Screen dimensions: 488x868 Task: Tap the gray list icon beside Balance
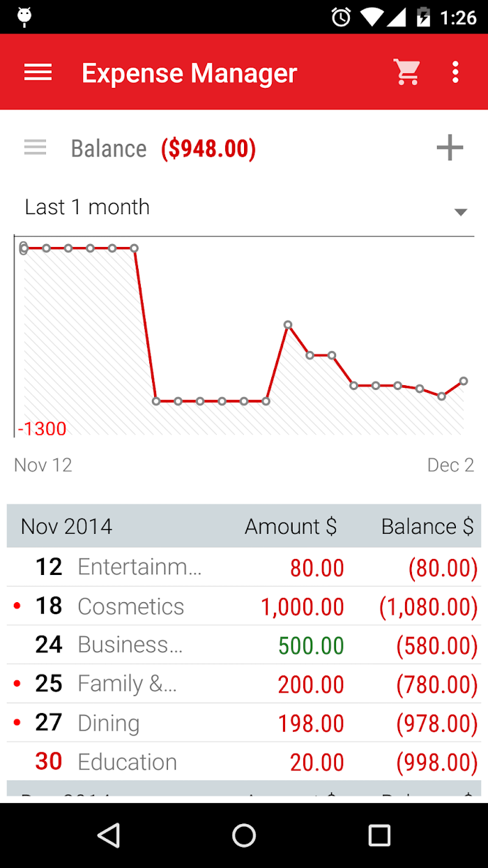pyautogui.click(x=35, y=148)
